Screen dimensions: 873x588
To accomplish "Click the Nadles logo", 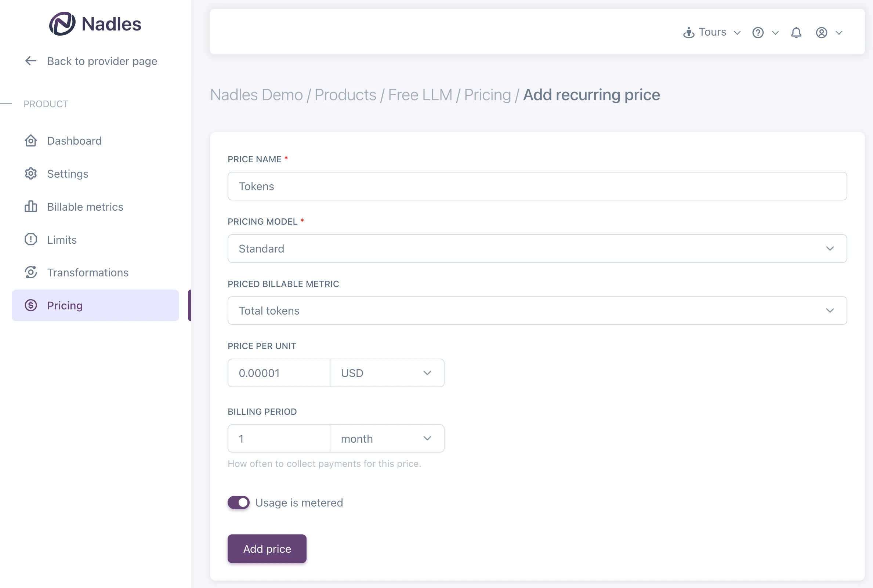I will tap(95, 23).
